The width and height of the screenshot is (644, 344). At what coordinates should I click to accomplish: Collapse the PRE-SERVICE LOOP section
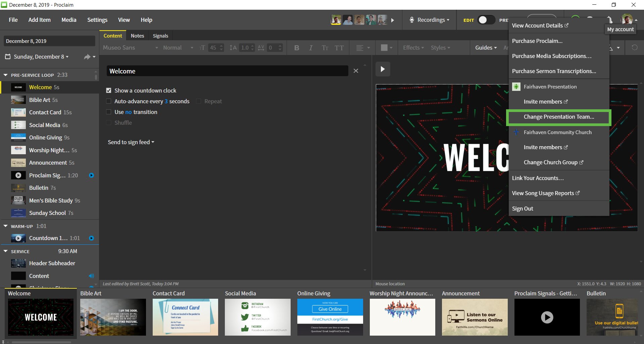pyautogui.click(x=5, y=75)
